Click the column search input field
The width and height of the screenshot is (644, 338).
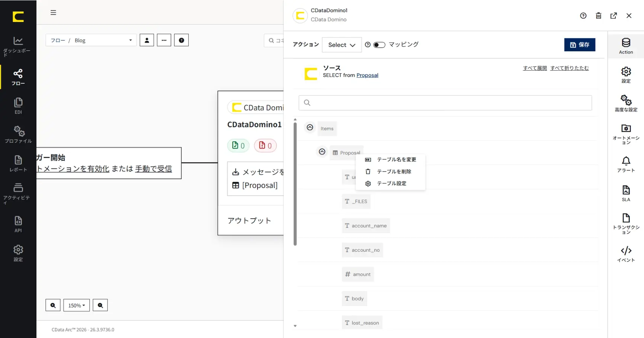tap(445, 103)
